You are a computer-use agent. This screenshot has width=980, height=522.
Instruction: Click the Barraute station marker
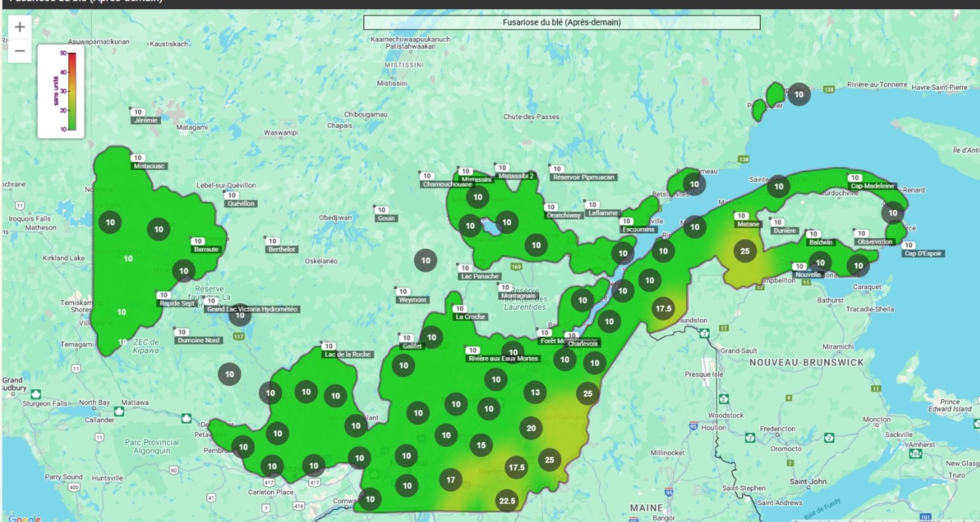[x=206, y=249]
